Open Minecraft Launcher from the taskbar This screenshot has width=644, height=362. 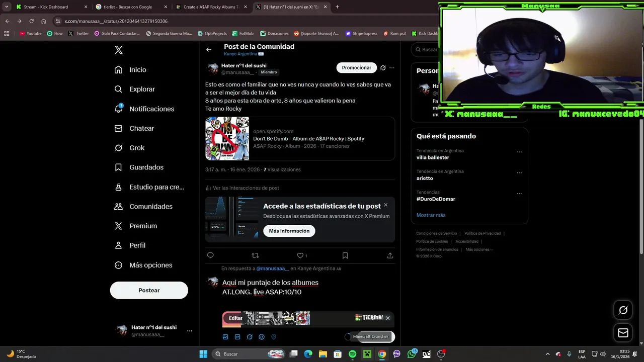coord(367,354)
